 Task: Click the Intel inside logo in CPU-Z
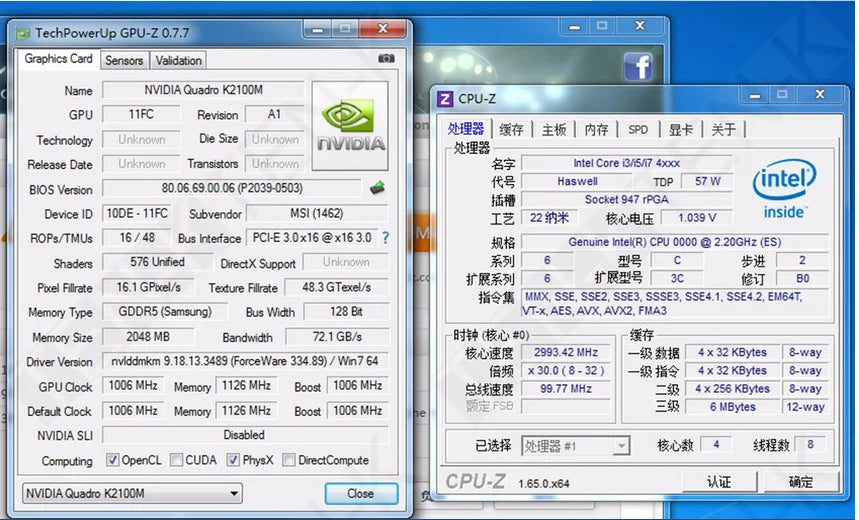point(784,188)
